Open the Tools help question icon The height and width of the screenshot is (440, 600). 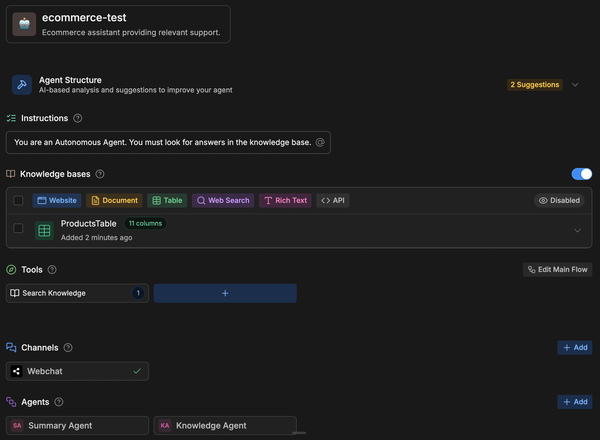tap(52, 270)
